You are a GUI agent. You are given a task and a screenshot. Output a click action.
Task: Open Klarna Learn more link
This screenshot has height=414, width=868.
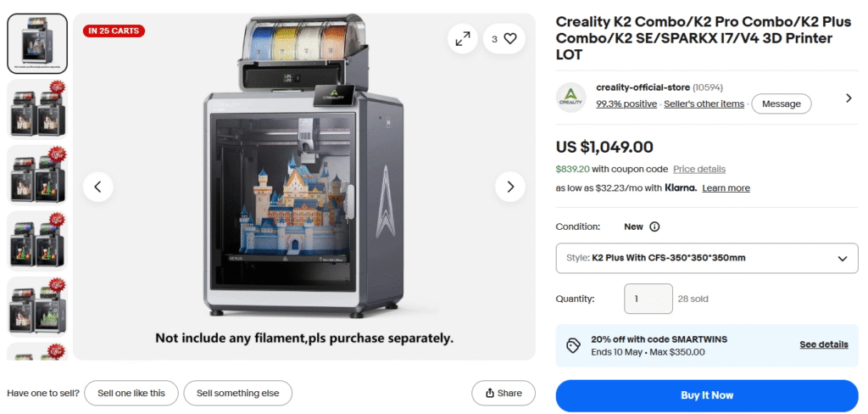(726, 188)
